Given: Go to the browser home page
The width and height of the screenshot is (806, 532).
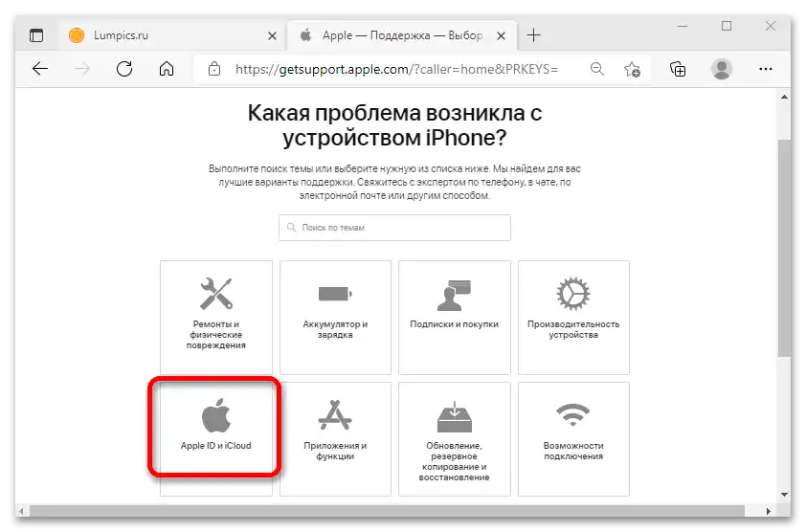Looking at the screenshot, I should point(166,69).
